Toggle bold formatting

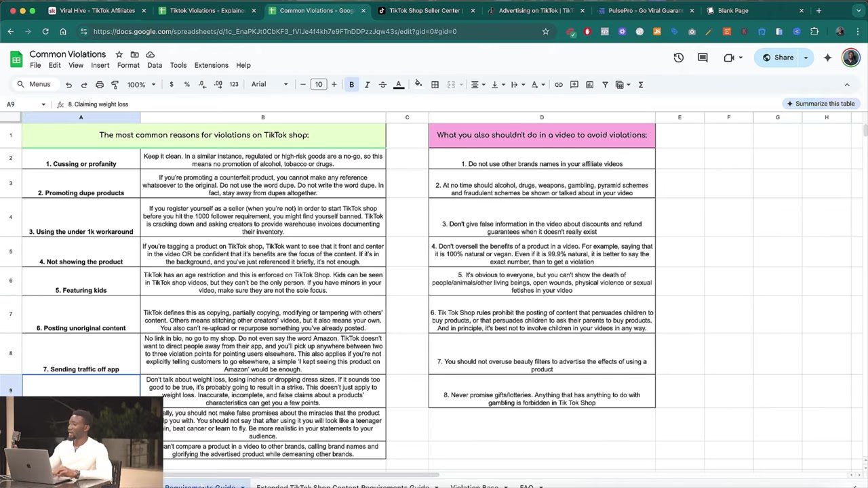(x=351, y=85)
